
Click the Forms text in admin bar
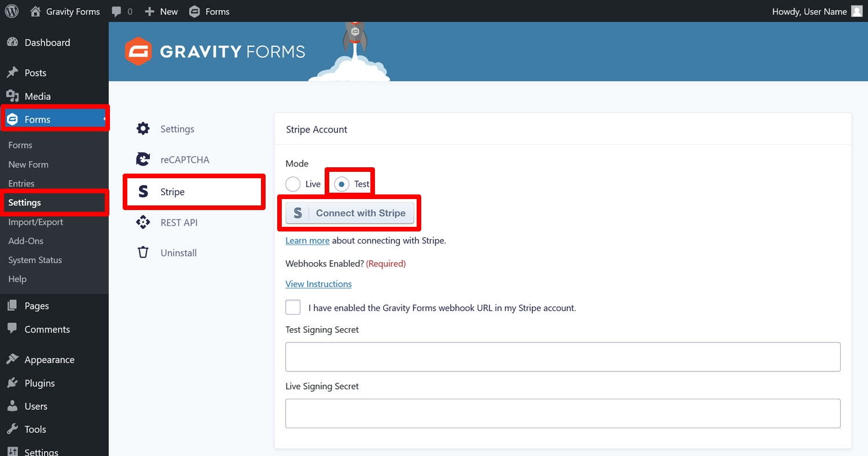tap(218, 12)
